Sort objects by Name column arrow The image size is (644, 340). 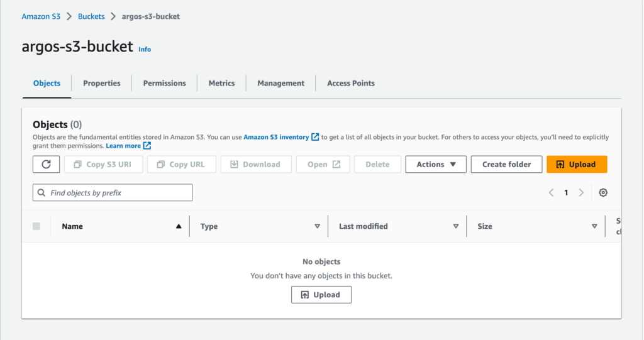(179, 226)
